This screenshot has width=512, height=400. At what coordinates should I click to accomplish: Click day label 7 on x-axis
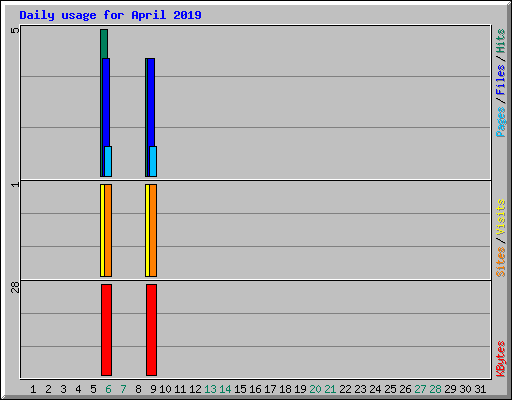[x=123, y=389]
